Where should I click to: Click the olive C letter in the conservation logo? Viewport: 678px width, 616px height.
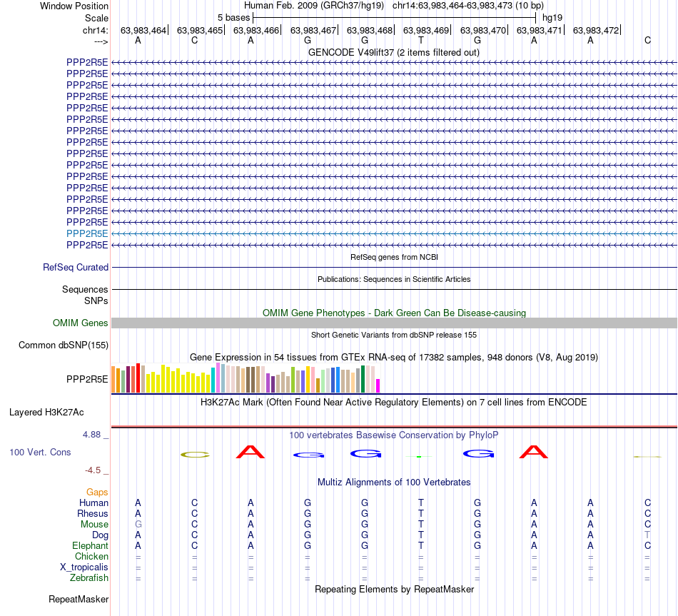[x=195, y=455]
